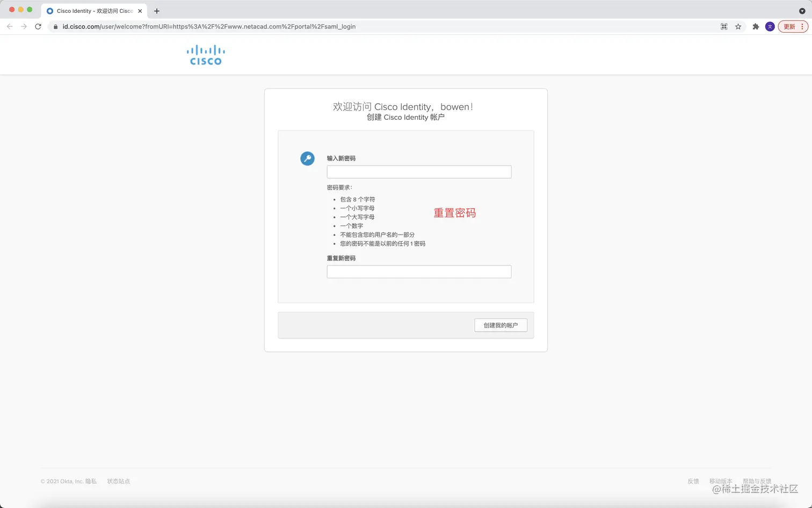This screenshot has width=812, height=508.
Task: Open the tab search dropdown arrow
Action: (802, 11)
